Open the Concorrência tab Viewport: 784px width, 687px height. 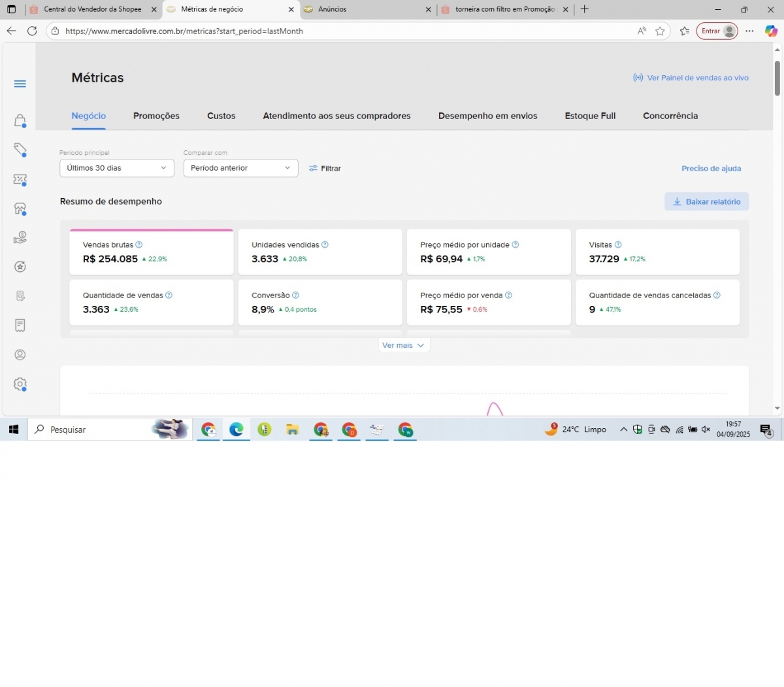[670, 116]
